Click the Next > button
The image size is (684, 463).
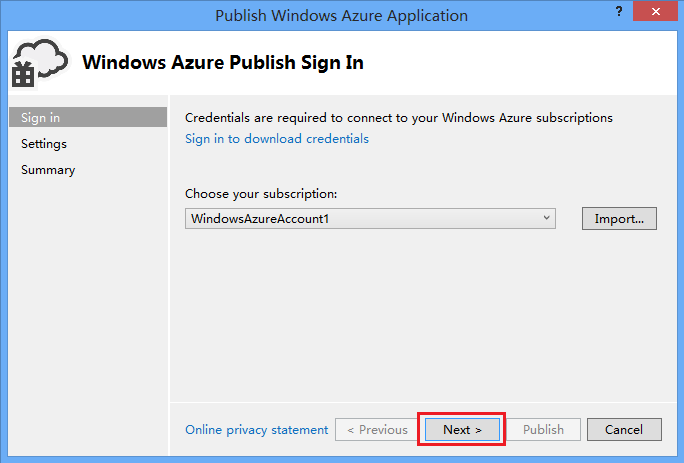click(x=462, y=430)
